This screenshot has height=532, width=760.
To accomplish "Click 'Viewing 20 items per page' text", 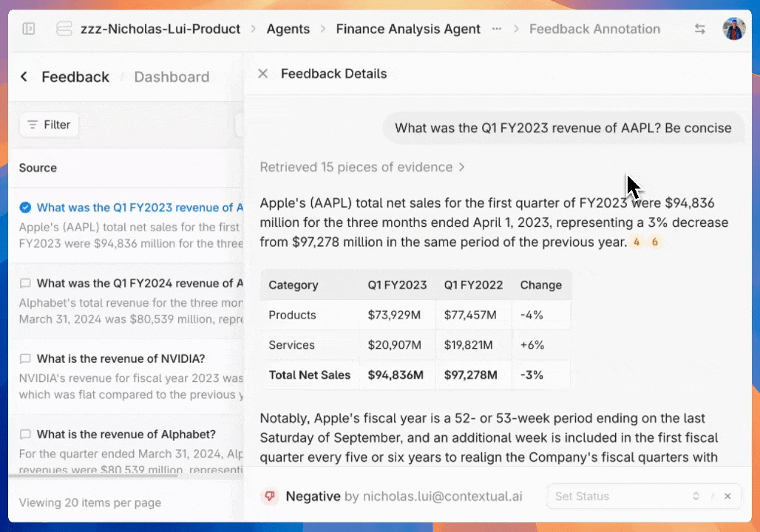I will 89,502.
